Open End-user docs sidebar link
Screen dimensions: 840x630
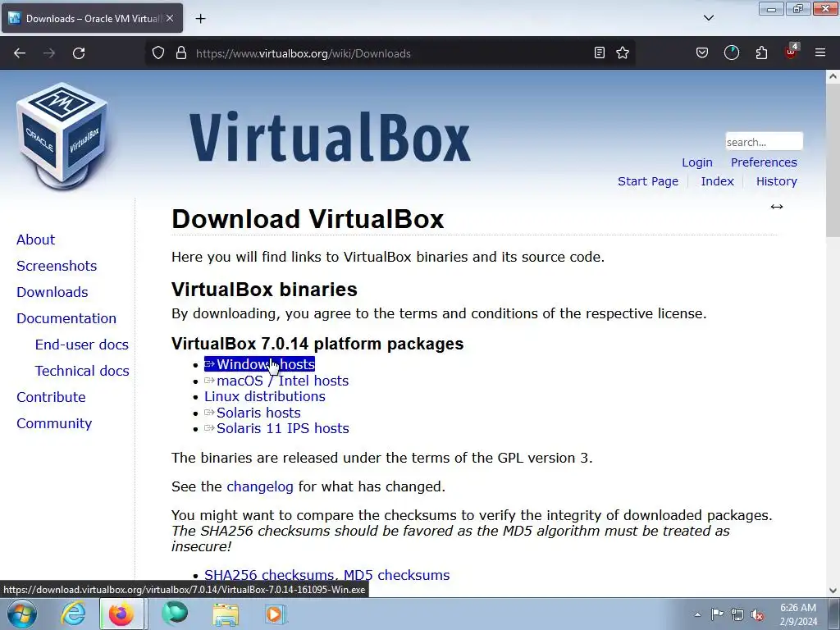coord(81,345)
